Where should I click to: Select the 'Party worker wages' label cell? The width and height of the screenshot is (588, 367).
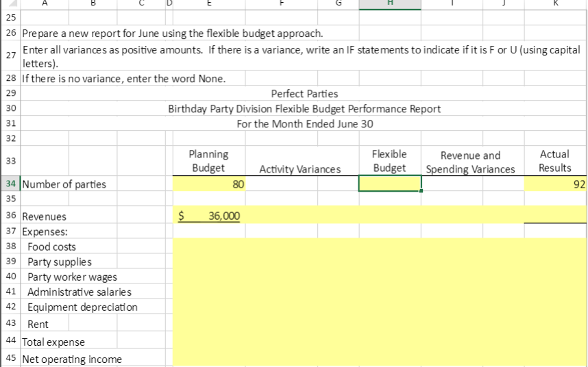[73, 277]
